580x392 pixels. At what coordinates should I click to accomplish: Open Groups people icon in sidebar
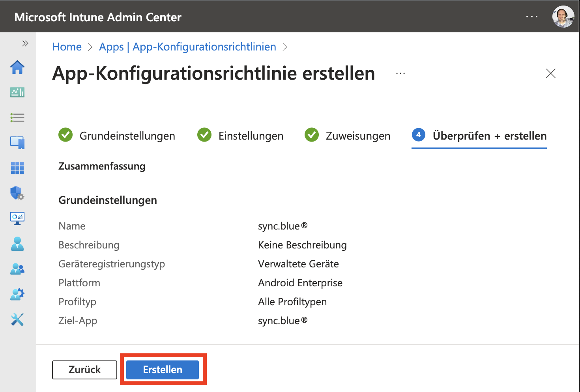tap(17, 269)
